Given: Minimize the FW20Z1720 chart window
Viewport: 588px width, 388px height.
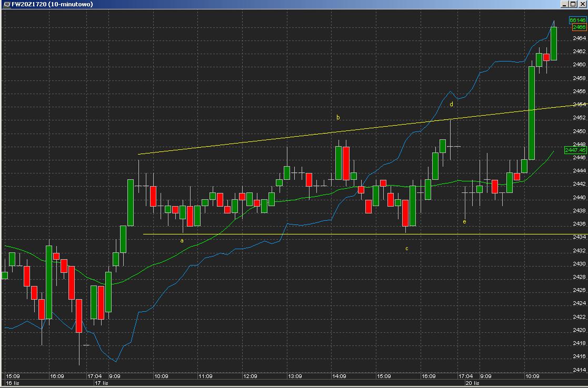Looking at the screenshot, I should (565, 4).
